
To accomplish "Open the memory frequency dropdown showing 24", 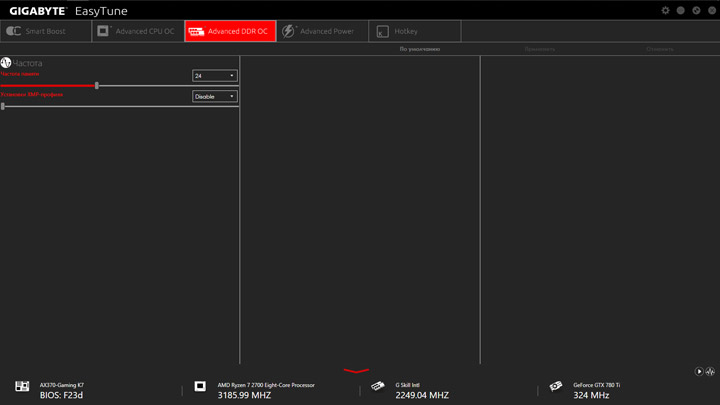I will tap(214, 76).
